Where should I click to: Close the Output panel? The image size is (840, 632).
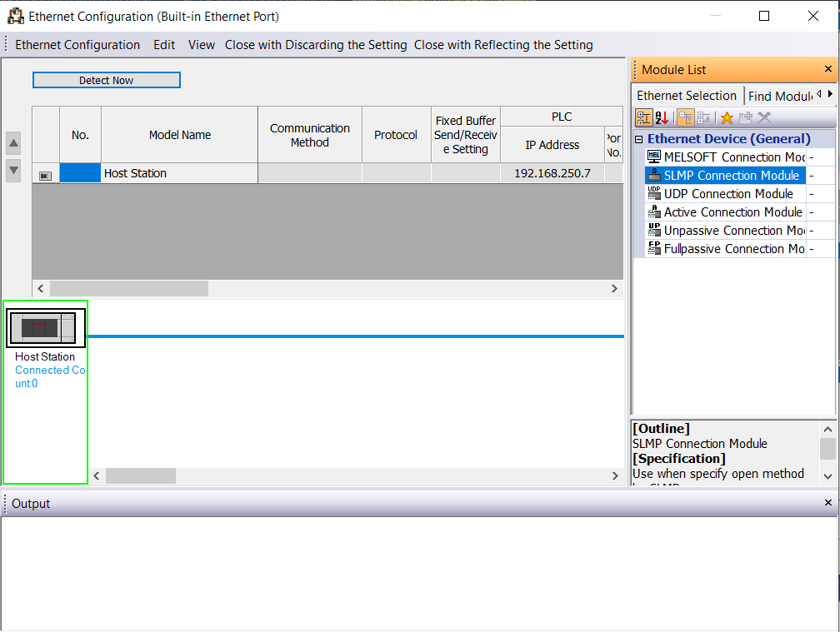pyautogui.click(x=827, y=502)
